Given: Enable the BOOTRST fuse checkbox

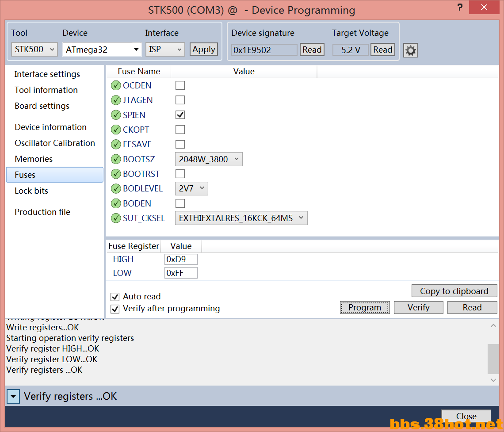Looking at the screenshot, I should coord(180,174).
